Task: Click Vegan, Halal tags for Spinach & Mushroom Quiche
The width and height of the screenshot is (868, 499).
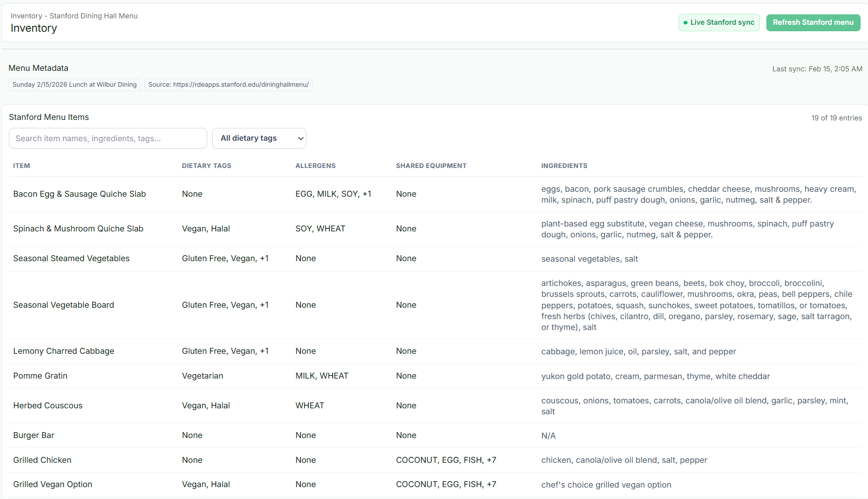Action: click(206, 228)
